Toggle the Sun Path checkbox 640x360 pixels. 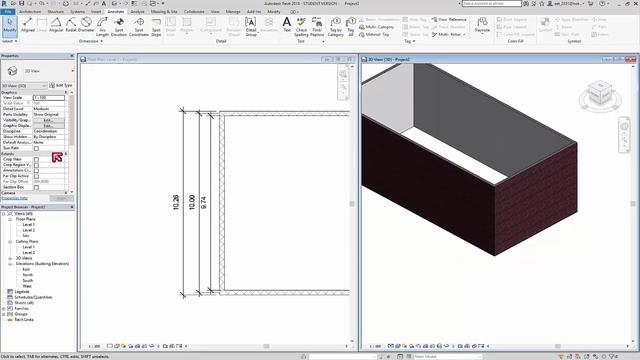(36, 148)
